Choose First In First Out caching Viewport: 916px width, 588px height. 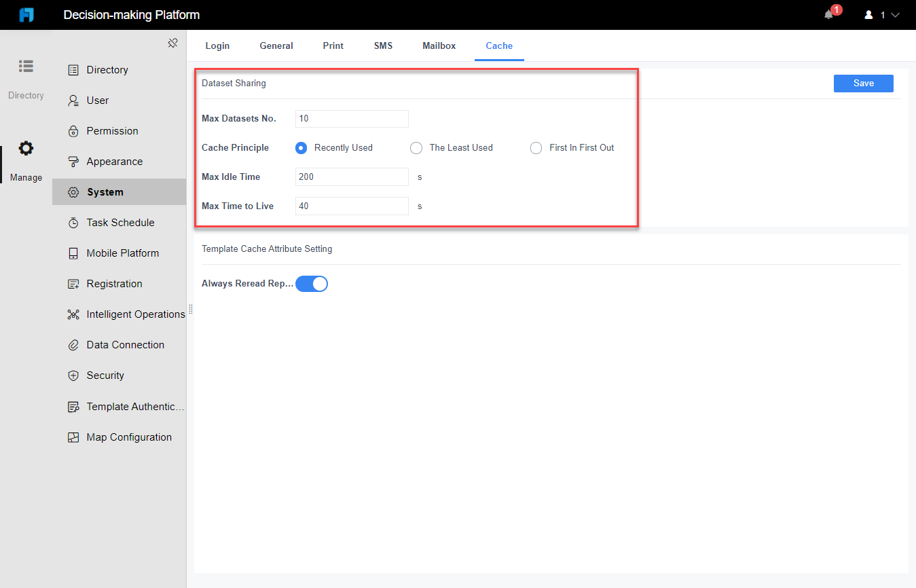coord(536,147)
